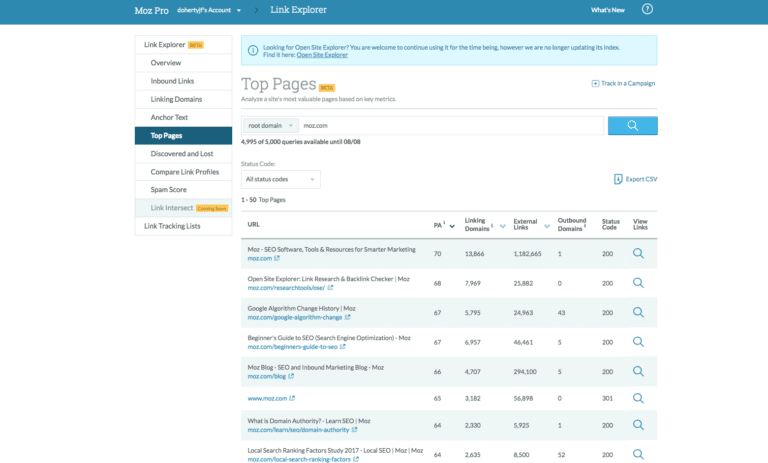Open Overview in the sidebar
This screenshot has height=463, width=768.
coord(183,63)
